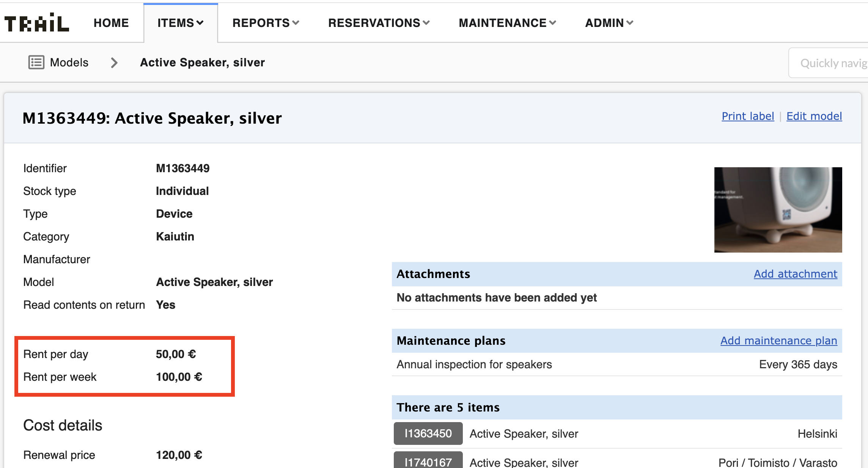Open the Admin menu
The height and width of the screenshot is (468, 868).
[x=609, y=23]
